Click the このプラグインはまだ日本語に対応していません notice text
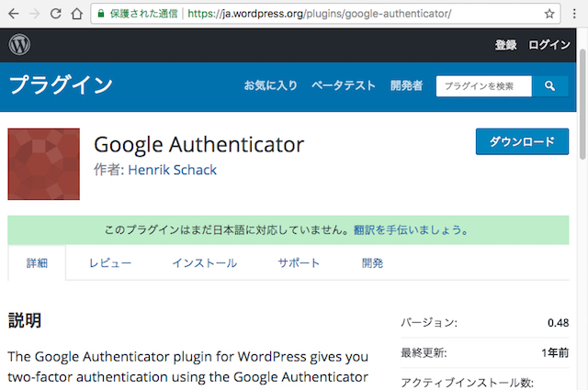The image size is (588, 390). coord(229,229)
